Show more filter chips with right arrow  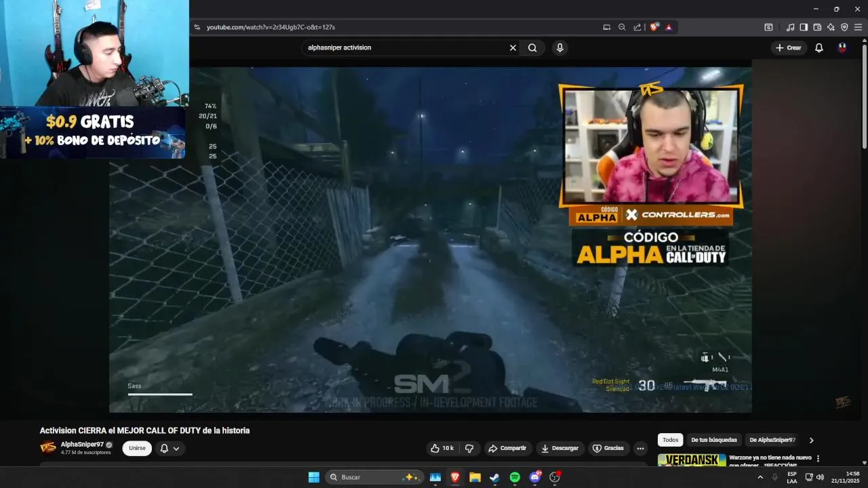[x=811, y=440]
